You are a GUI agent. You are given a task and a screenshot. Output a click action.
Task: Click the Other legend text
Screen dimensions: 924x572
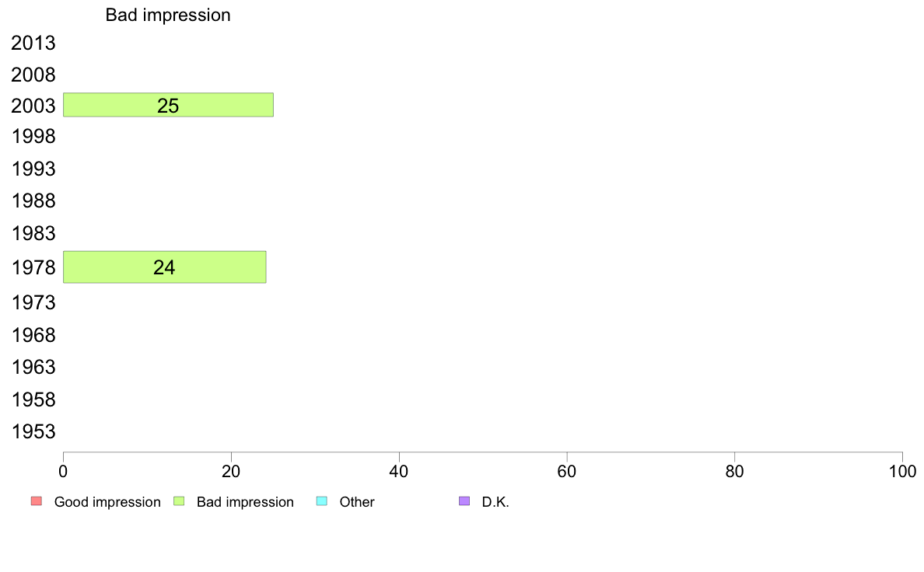pyautogui.click(x=356, y=502)
